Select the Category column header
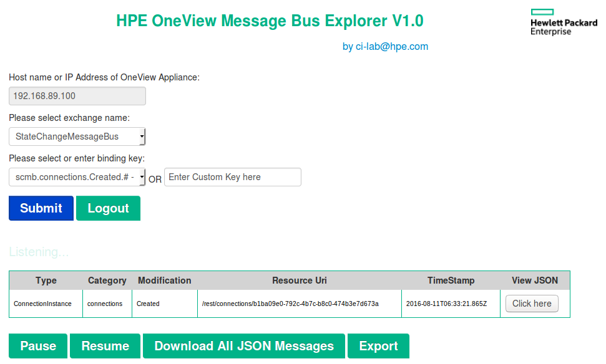The width and height of the screenshot is (606, 364). [x=107, y=280]
